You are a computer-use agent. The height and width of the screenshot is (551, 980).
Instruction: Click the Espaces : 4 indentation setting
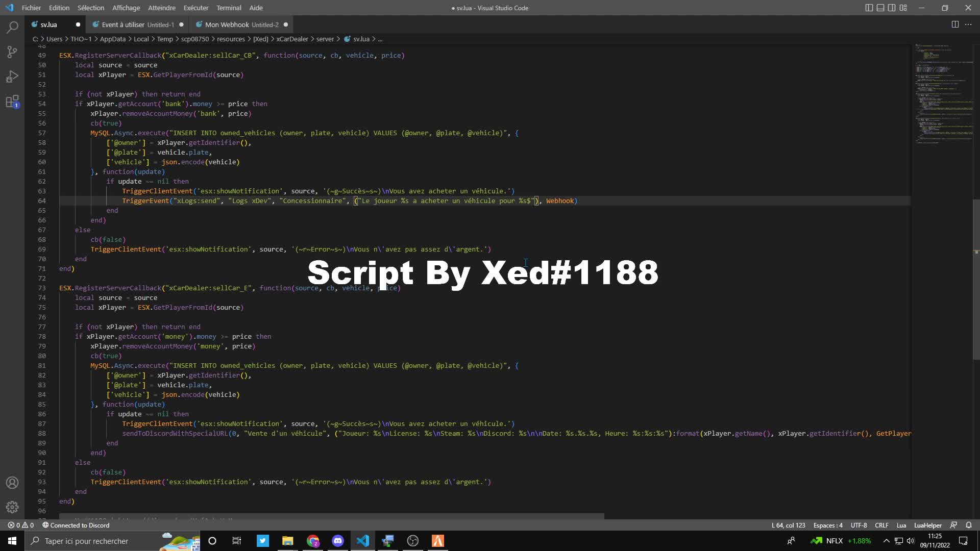coord(827,525)
